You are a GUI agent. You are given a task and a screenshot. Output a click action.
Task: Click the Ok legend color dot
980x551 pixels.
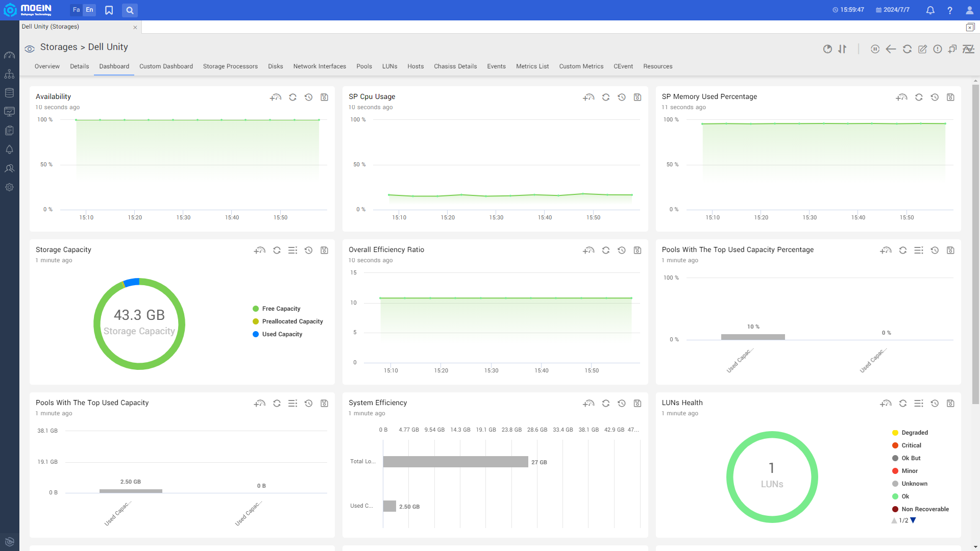(895, 496)
